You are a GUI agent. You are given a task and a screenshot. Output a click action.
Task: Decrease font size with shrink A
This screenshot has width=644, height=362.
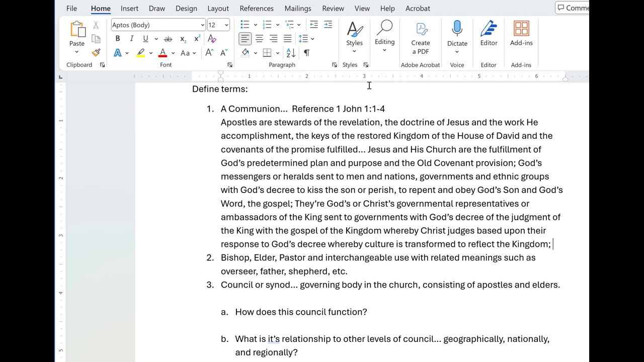tap(224, 53)
